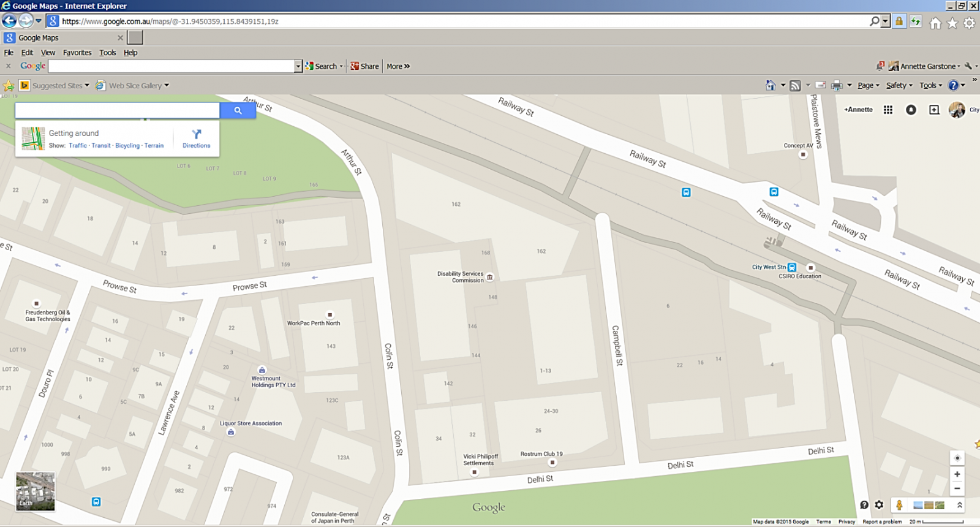The height and width of the screenshot is (527, 980).
Task: Click the blue map search button
Action: (238, 110)
